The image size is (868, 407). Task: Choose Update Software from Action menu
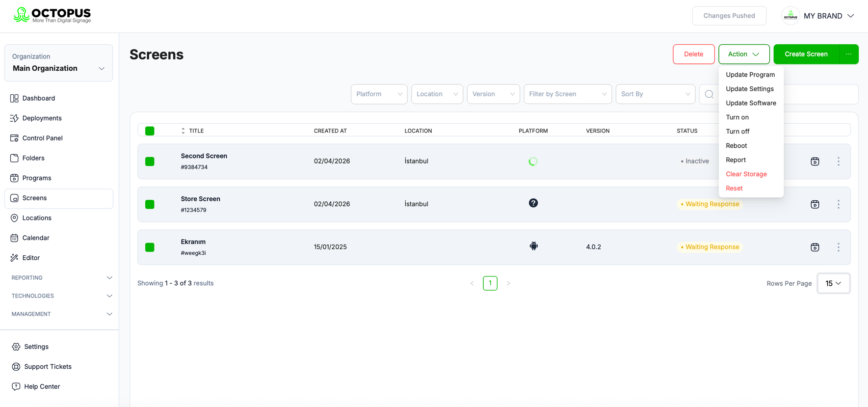(x=751, y=103)
